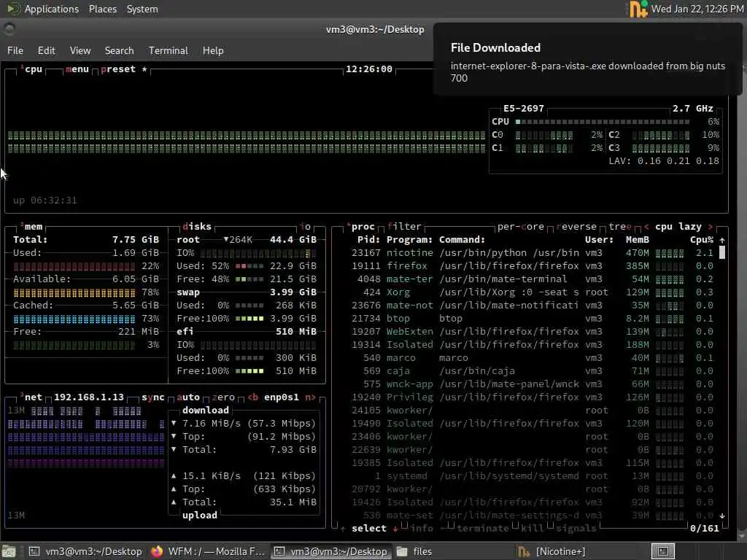Open the Search menu
Viewport: 747px width, 560px height.
click(119, 50)
